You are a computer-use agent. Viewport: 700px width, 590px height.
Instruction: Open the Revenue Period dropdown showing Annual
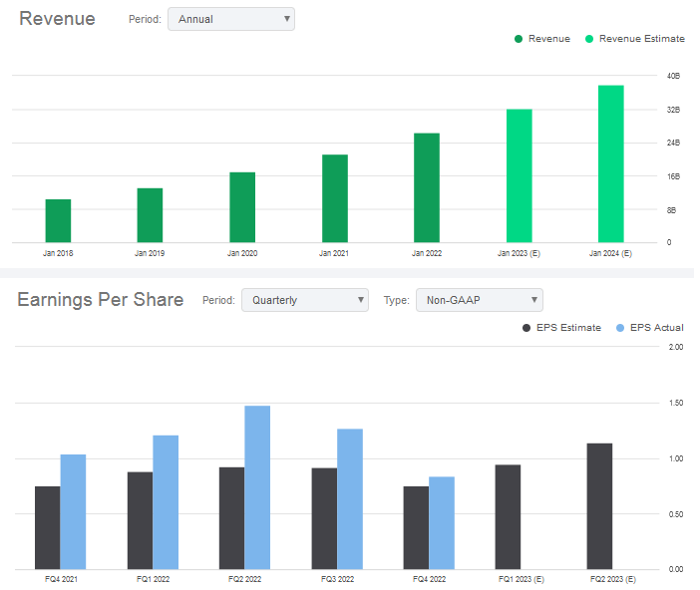point(230,19)
